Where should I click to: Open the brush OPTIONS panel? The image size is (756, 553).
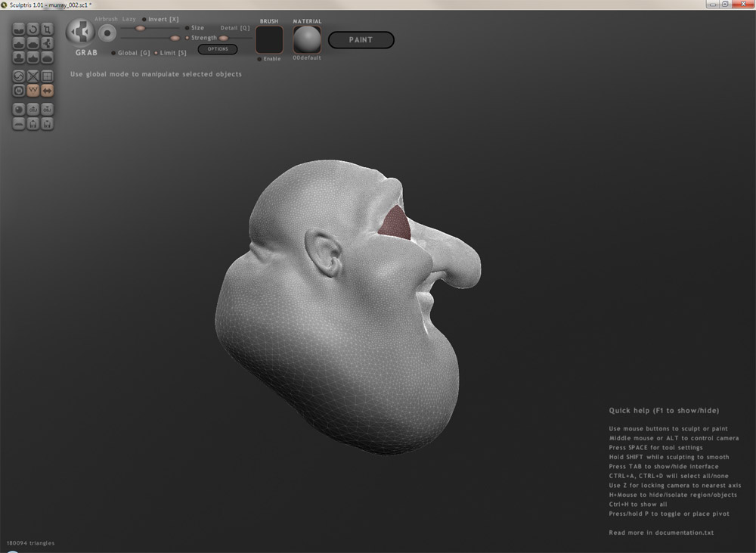(218, 48)
